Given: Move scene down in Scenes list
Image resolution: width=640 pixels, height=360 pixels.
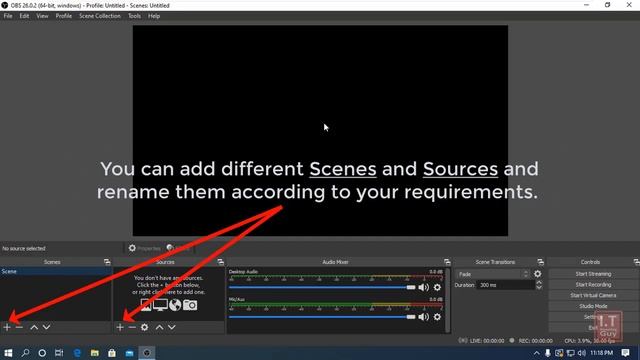Looking at the screenshot, I should click(x=47, y=327).
